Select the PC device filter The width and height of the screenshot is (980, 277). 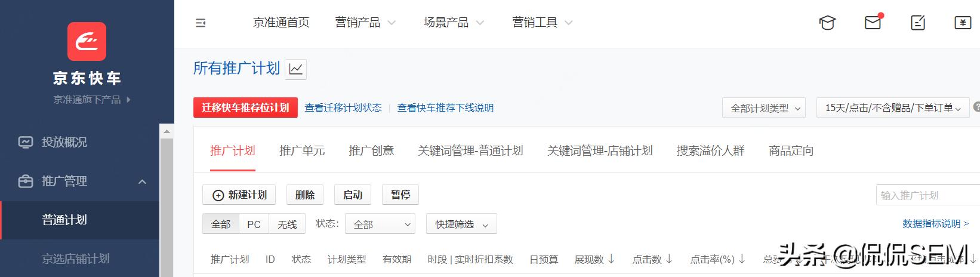(x=254, y=224)
